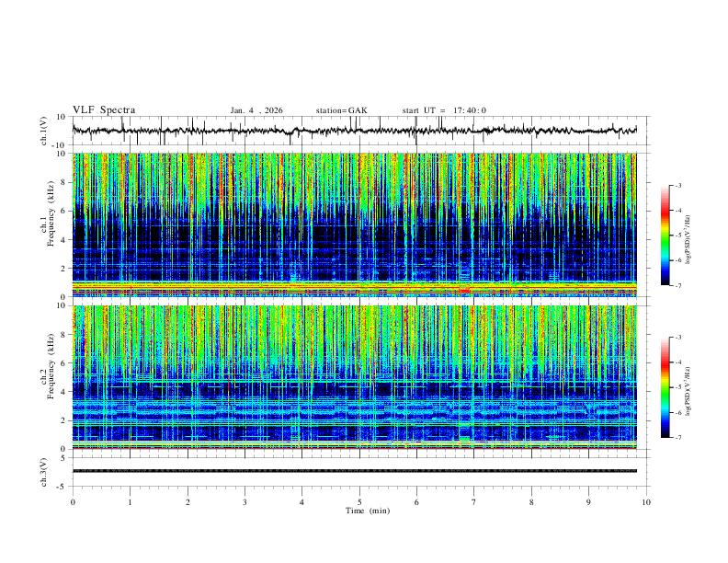Click the time-axis tick label "10"
The width and height of the screenshot is (728, 563).
tap(646, 502)
